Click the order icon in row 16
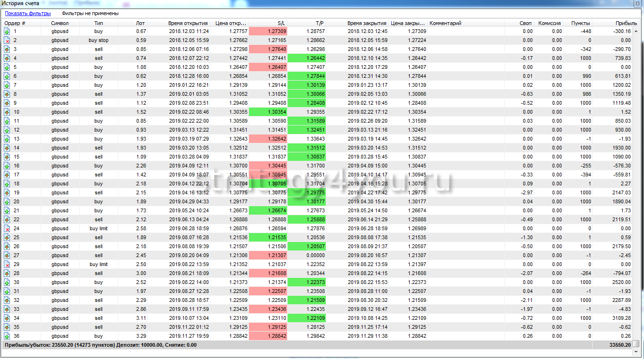 coord(7,166)
